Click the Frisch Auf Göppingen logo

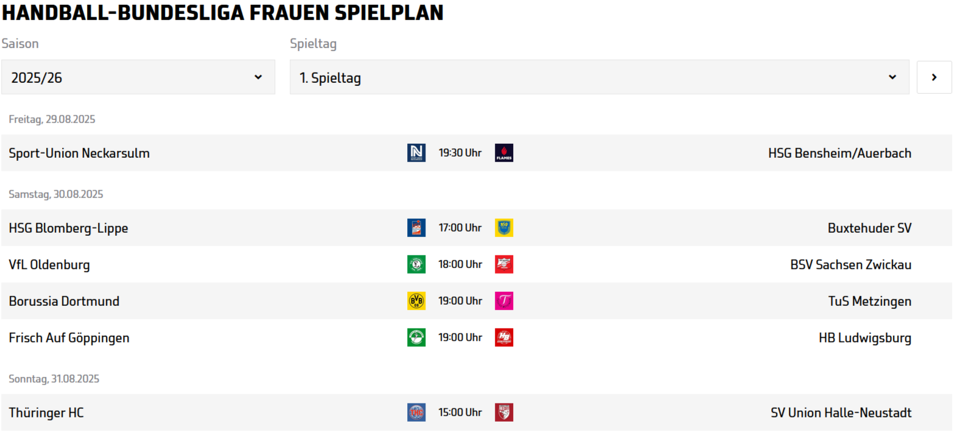pyautogui.click(x=416, y=338)
